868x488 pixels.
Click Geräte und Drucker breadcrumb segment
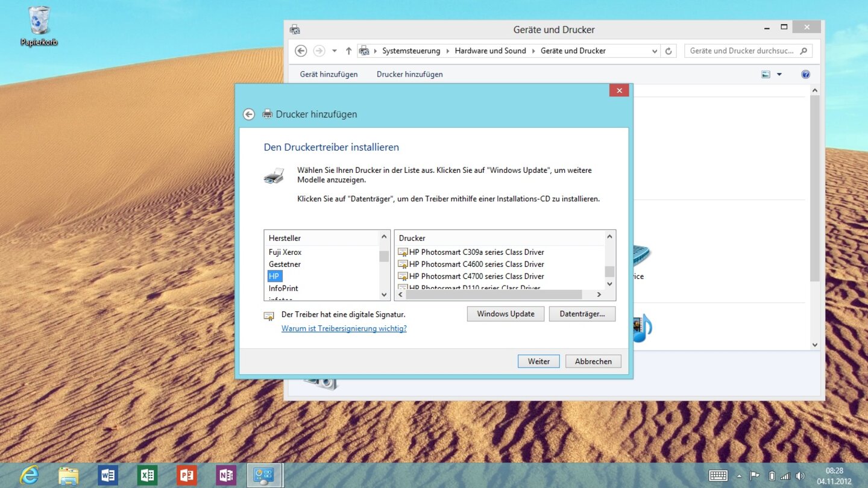[573, 51]
